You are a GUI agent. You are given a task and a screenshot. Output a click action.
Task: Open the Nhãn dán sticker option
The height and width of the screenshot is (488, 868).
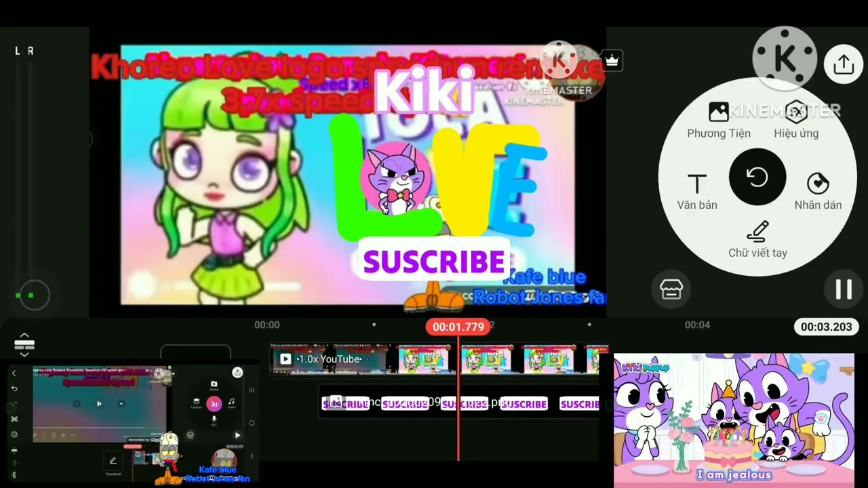(x=818, y=191)
